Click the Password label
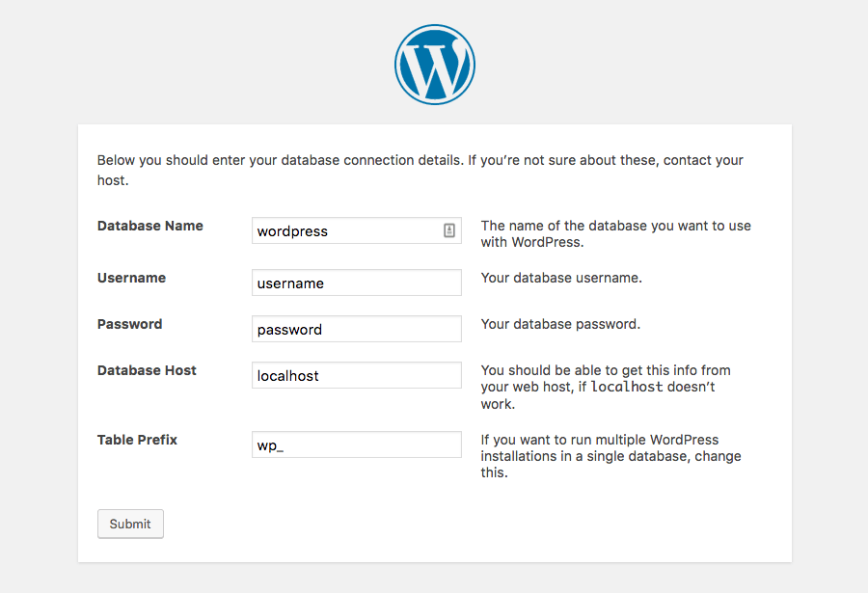The height and width of the screenshot is (593, 868). pos(129,323)
